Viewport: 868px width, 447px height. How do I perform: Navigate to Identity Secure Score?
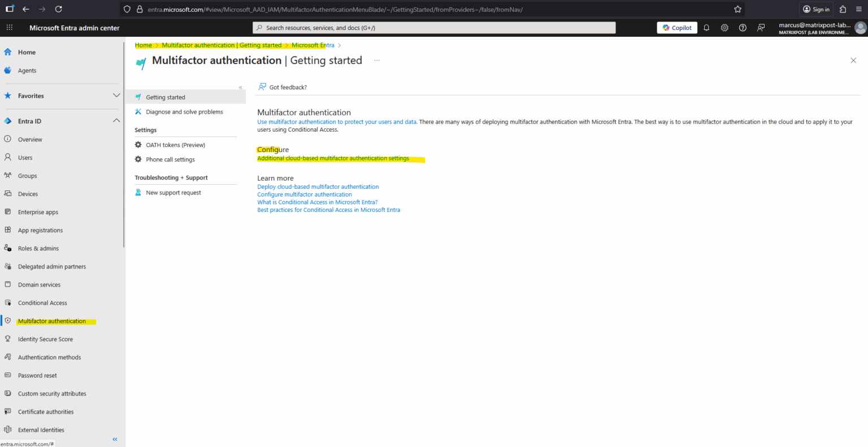45,338
